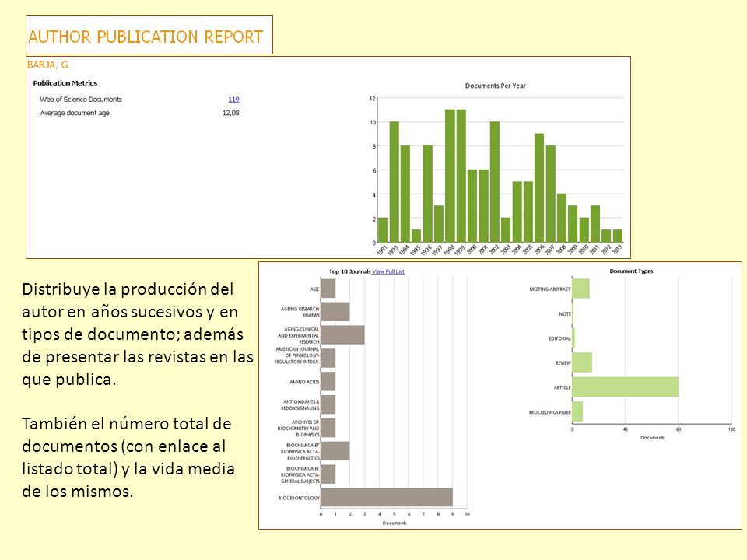The width and height of the screenshot is (747, 560).
Task: Select the Average document age value 12,08
Action: point(230,113)
